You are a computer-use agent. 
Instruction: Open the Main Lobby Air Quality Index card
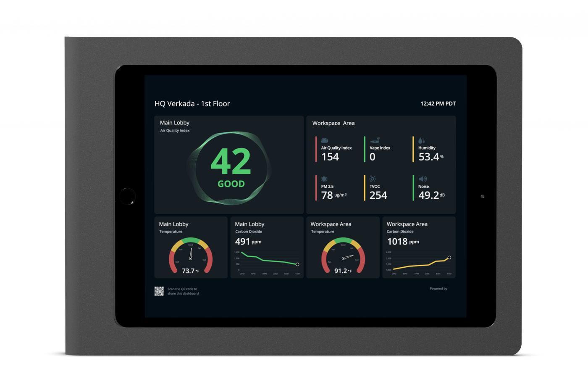[229, 165]
